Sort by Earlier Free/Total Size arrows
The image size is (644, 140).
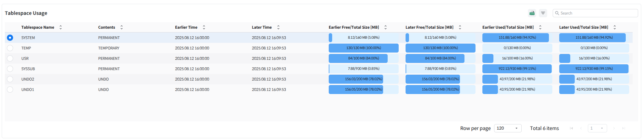[x=386, y=27]
